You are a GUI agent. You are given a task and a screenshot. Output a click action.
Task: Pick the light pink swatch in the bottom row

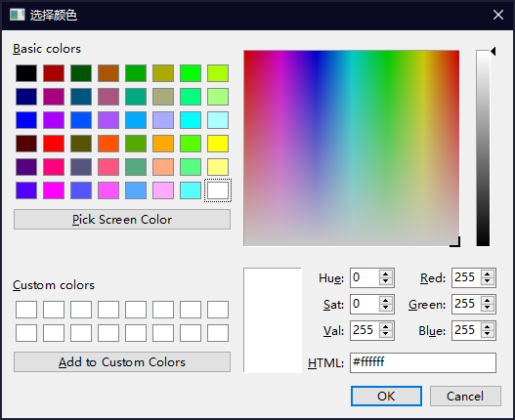tap(163, 190)
